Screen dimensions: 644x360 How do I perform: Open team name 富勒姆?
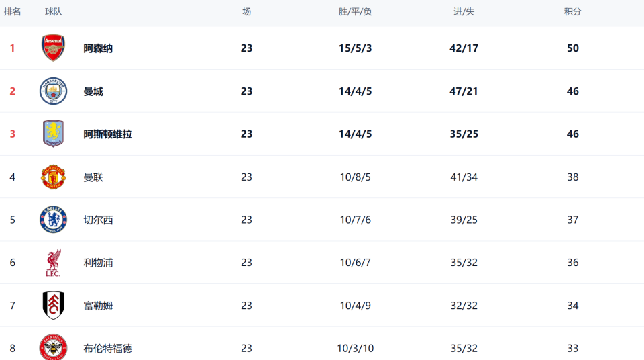pos(98,306)
